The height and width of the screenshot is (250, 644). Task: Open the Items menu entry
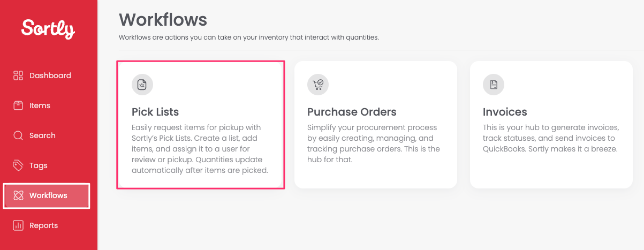tap(40, 105)
